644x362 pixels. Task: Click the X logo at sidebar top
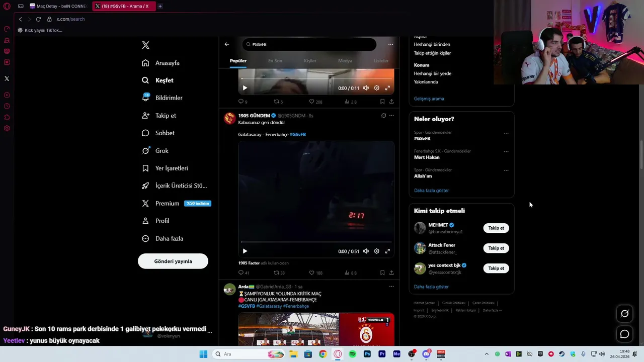[x=145, y=45]
